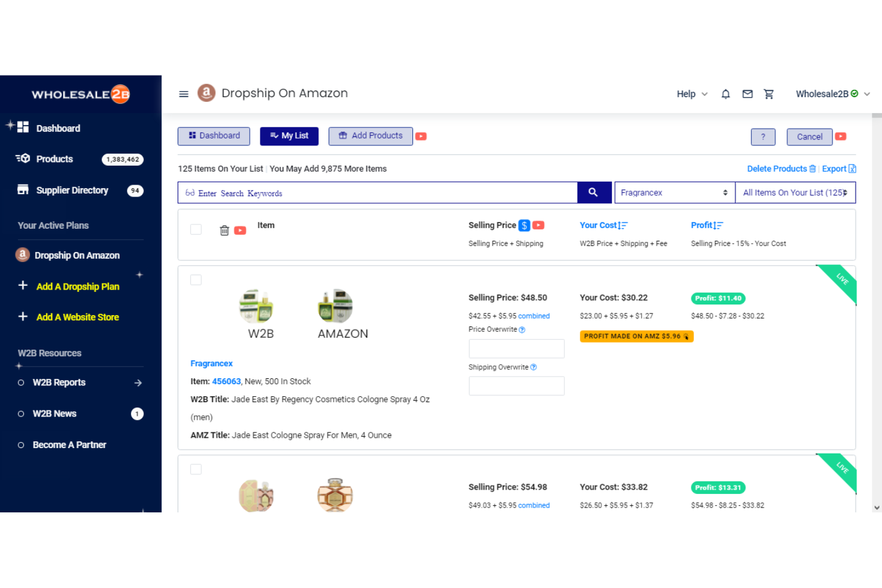This screenshot has width=882, height=588.
Task: Click the Profit: $13.31 badge
Action: [718, 487]
